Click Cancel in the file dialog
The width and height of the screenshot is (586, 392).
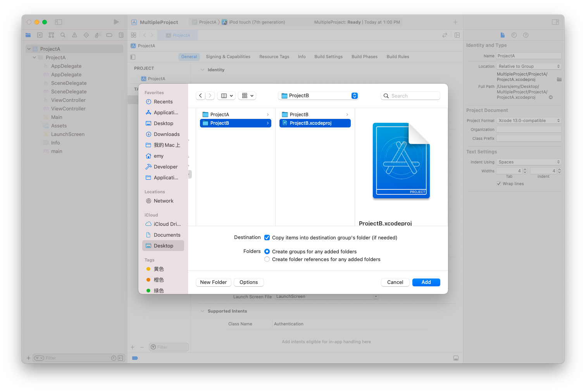[395, 282]
